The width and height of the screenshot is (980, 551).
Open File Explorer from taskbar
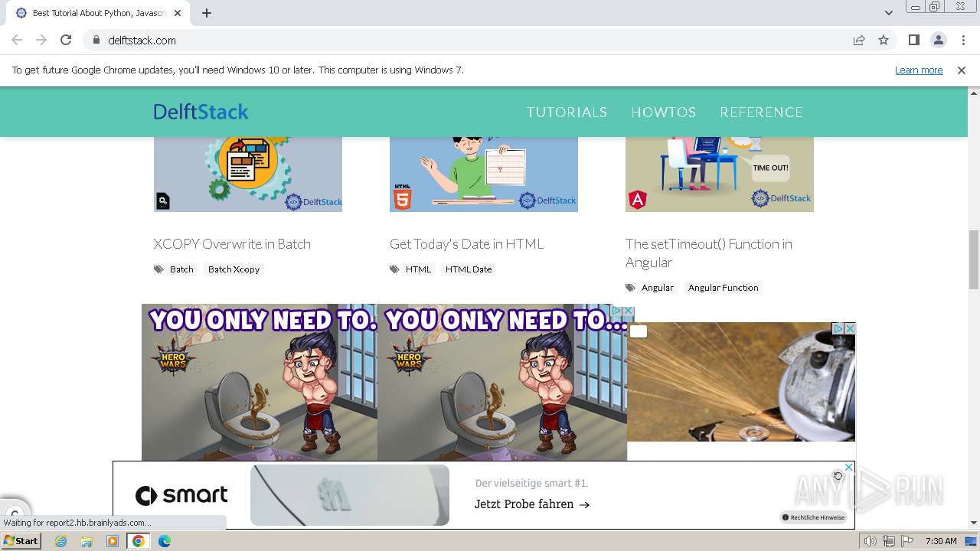[87, 541]
